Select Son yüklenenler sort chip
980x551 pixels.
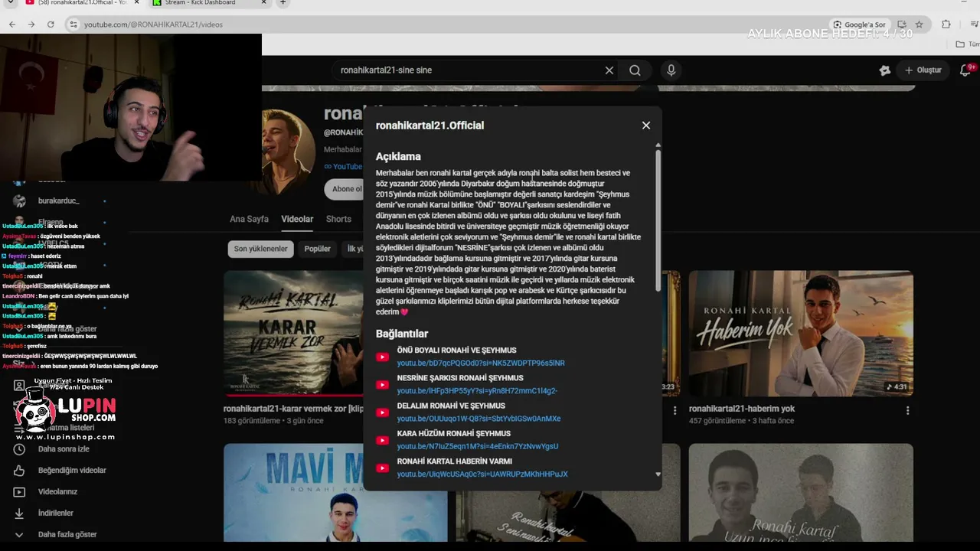click(261, 249)
